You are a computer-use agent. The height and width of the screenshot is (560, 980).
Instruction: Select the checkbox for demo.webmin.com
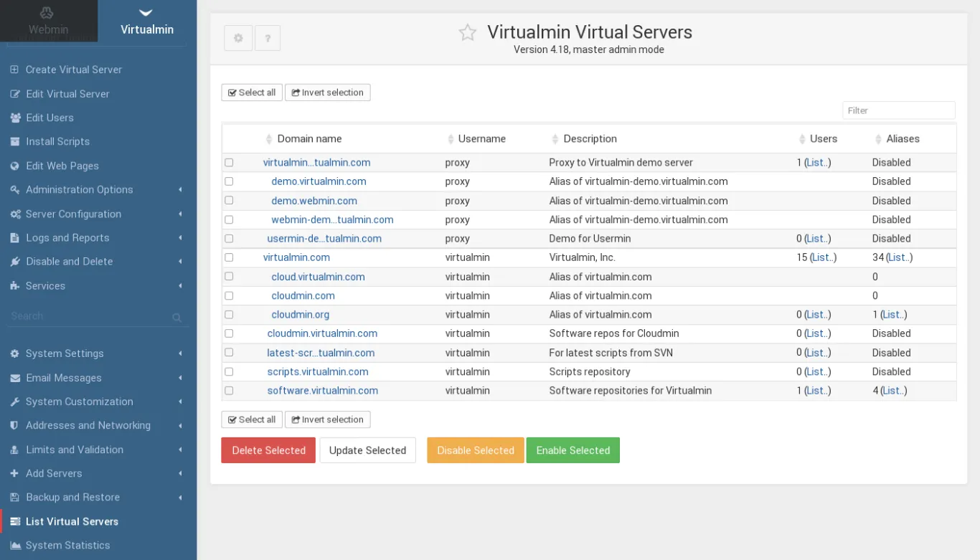(x=229, y=200)
